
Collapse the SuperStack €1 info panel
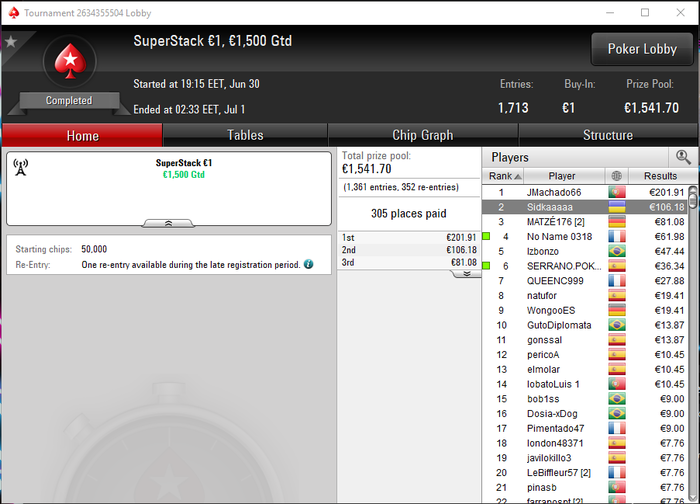coord(168,223)
